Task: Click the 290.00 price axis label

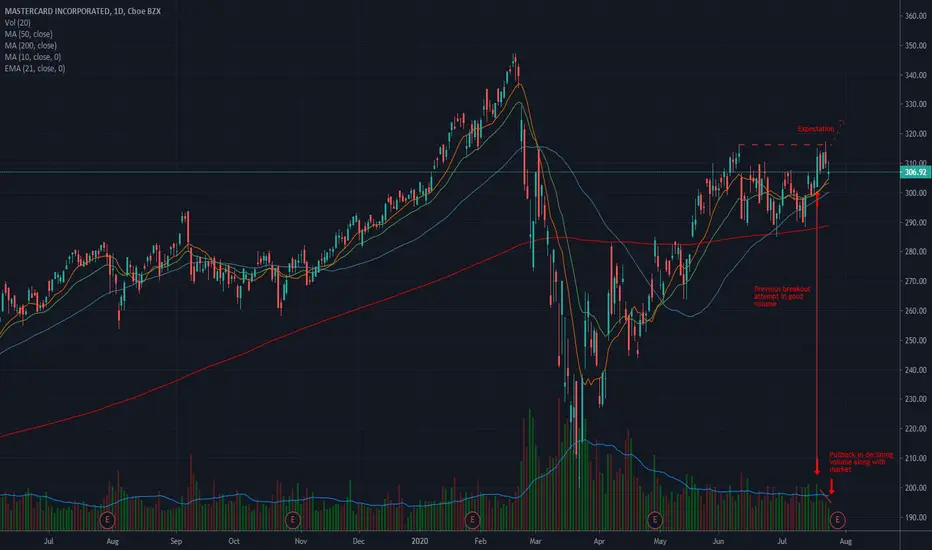Action: pyautogui.click(x=915, y=222)
